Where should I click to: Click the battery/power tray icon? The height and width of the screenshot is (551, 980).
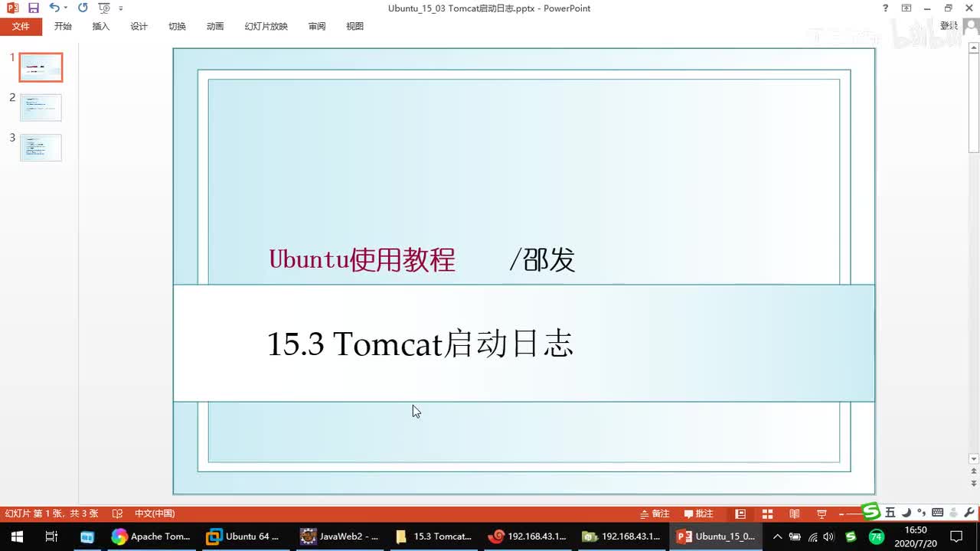(x=795, y=536)
